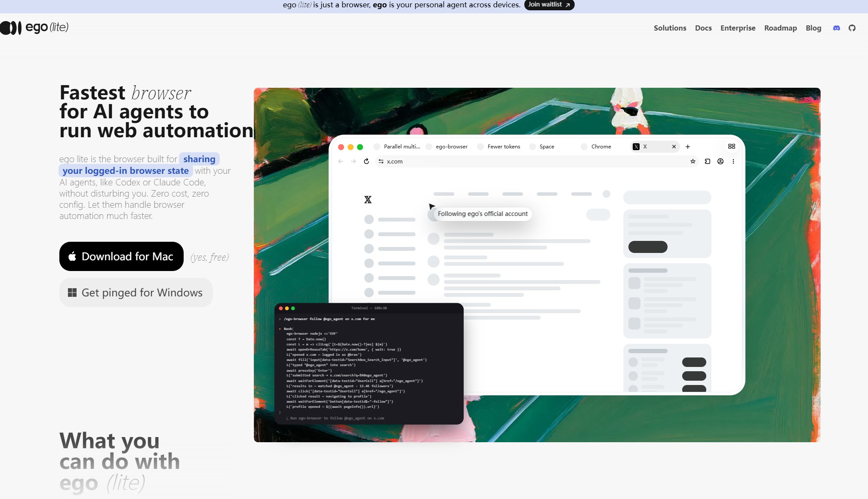Click the bookmark star icon in the address bar
The height and width of the screenshot is (499, 868).
(693, 161)
